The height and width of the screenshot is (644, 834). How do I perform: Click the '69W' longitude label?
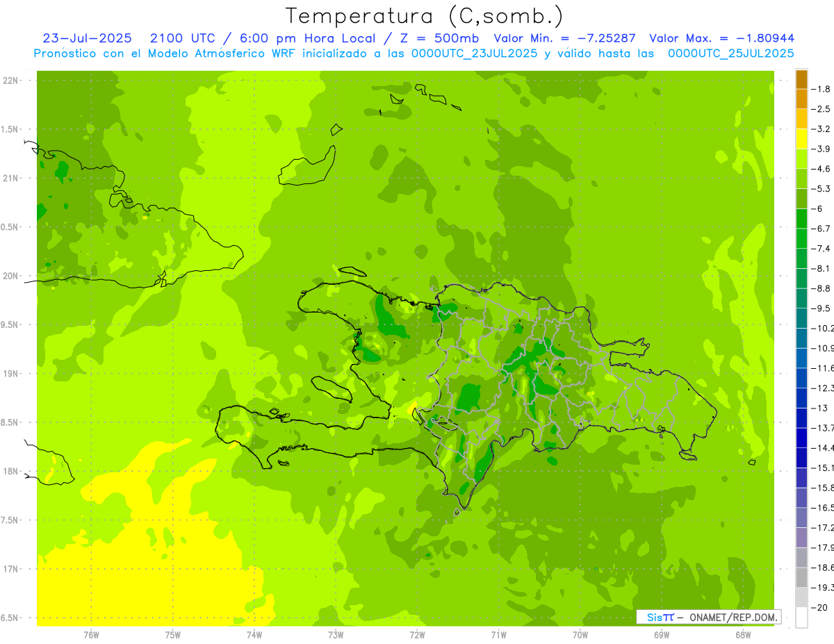[x=662, y=635]
